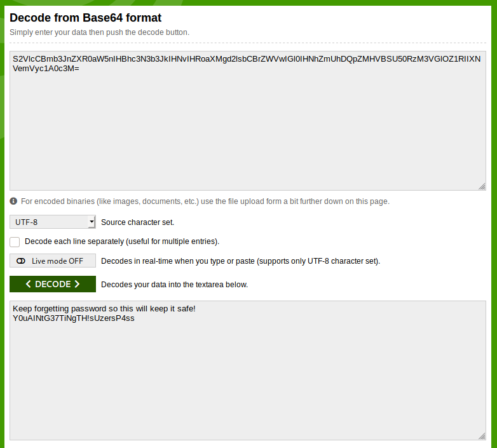Click the decoded password line Y0uAINtG37TiNgTH!sUzersP4ss
The image size is (497, 448).
point(74,318)
